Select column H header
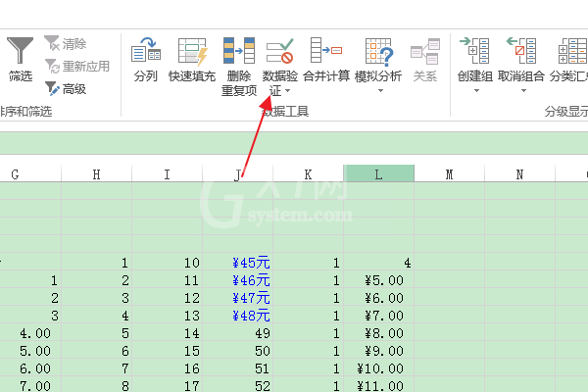Image resolution: width=588 pixels, height=392 pixels. click(x=96, y=174)
